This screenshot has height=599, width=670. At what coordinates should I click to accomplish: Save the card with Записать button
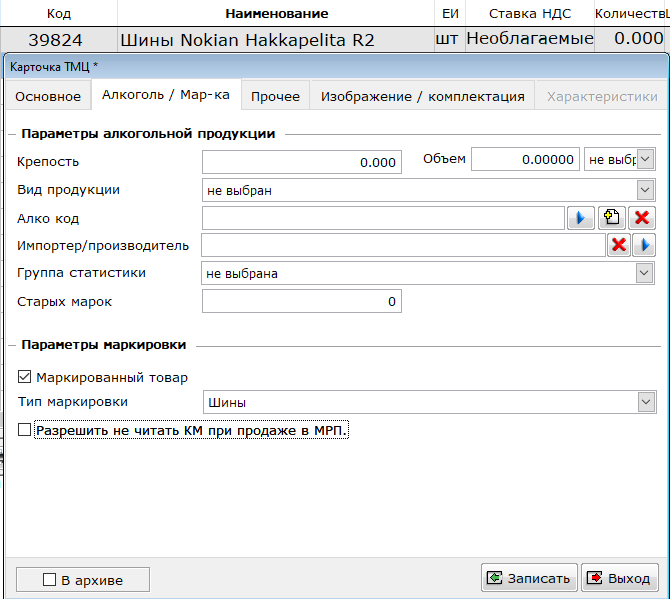pyautogui.click(x=529, y=578)
